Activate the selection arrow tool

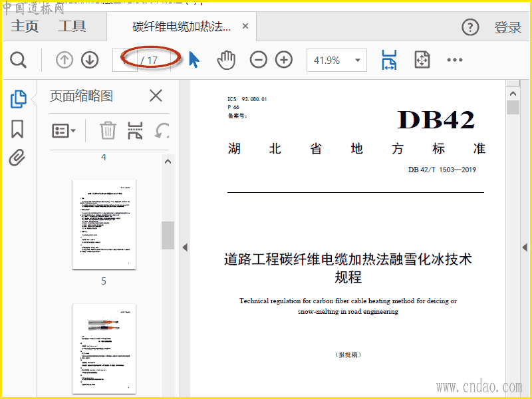click(x=194, y=60)
